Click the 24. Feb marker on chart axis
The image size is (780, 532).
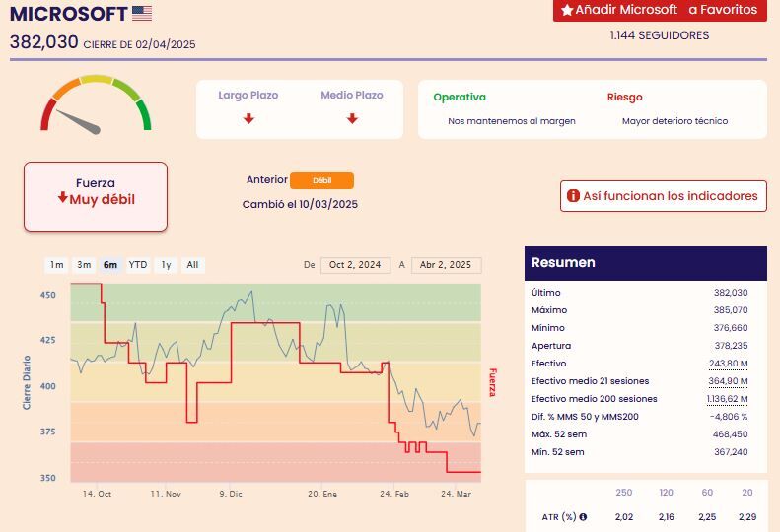click(394, 494)
